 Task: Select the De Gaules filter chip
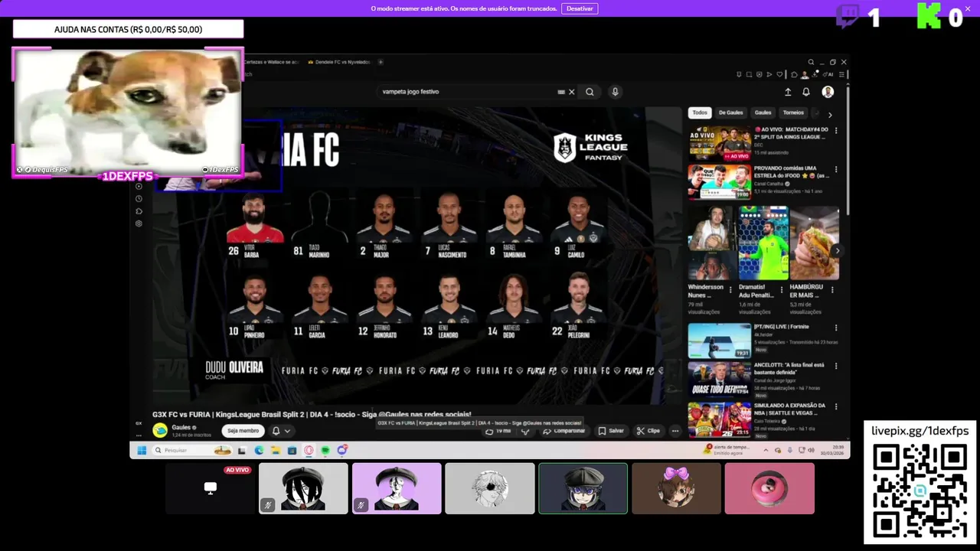(730, 112)
